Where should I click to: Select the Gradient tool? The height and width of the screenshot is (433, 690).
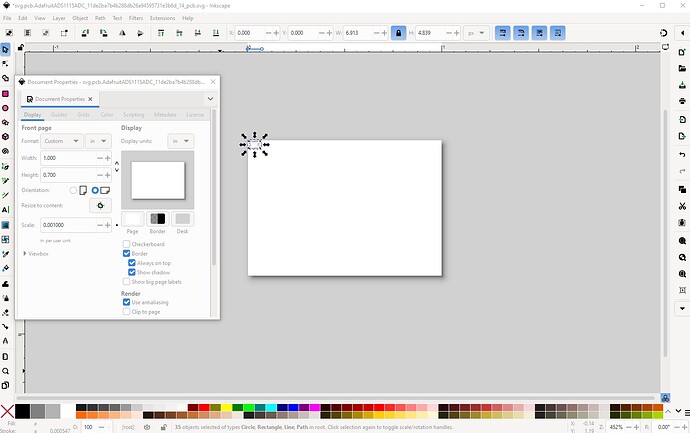click(x=5, y=225)
